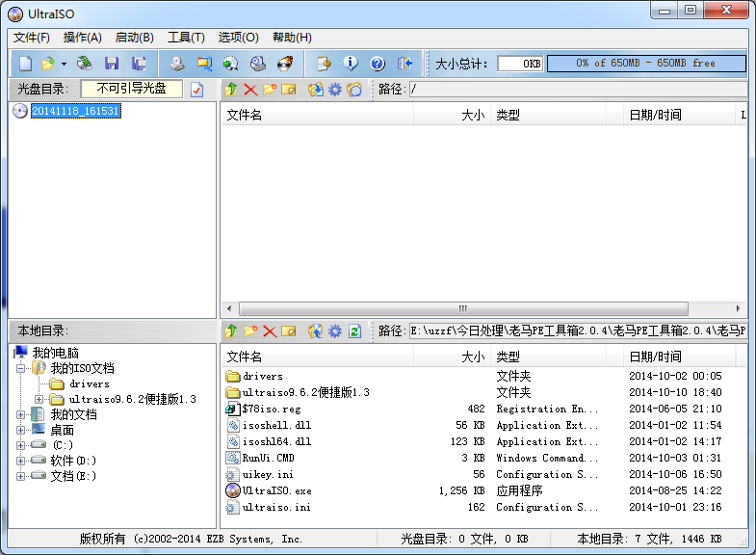Viewport: 756px width, 555px height.
Task: Click the Save As icon in toolbar
Action: [139, 64]
